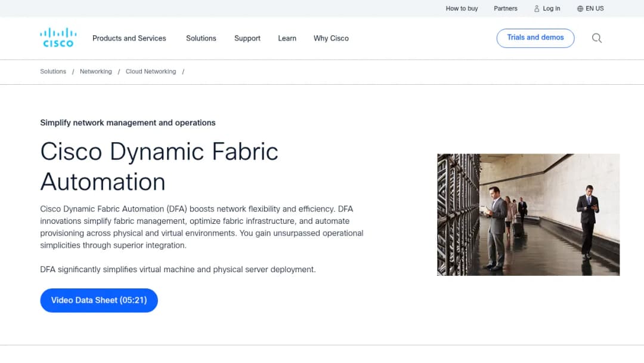This screenshot has width=644, height=363.
Task: Click the Log in user icon
Action: coord(537,8)
